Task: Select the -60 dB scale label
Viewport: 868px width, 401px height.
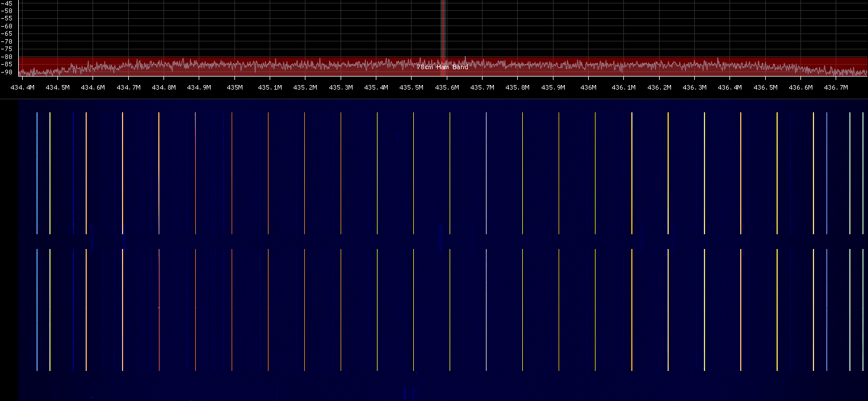Action: (7, 26)
